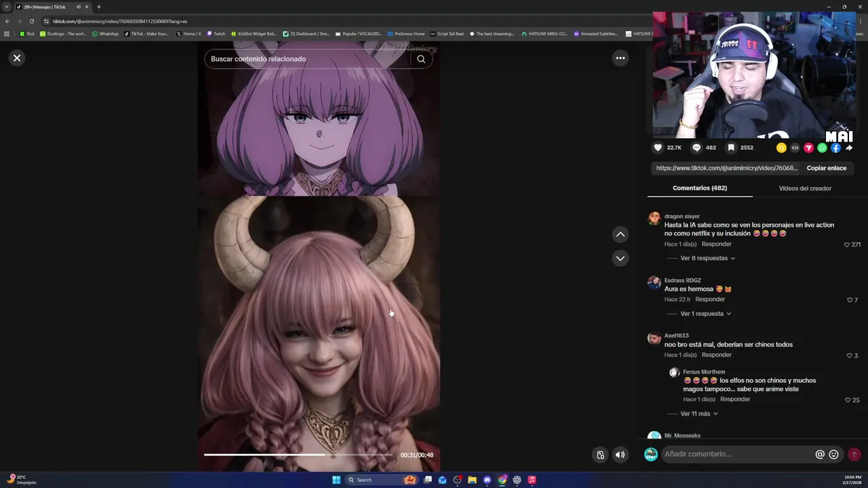Click the Añadir comentario input field
868x488 pixels.
click(738, 454)
